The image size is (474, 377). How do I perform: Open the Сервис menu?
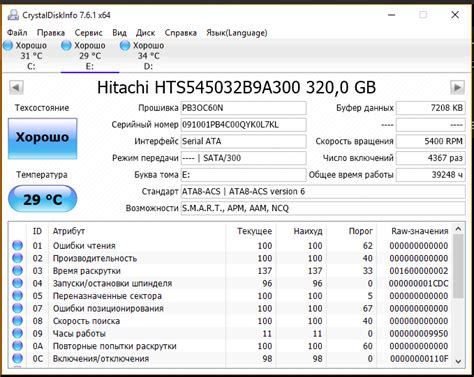point(88,33)
